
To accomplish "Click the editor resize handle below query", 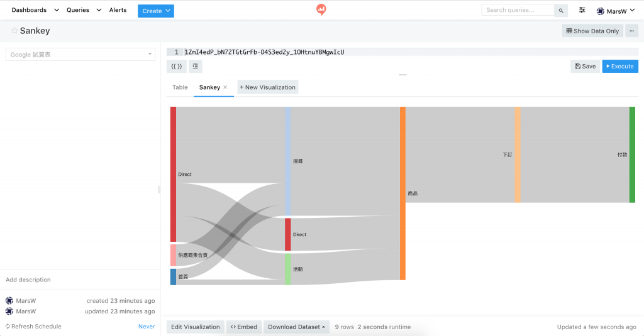I will click(402, 75).
